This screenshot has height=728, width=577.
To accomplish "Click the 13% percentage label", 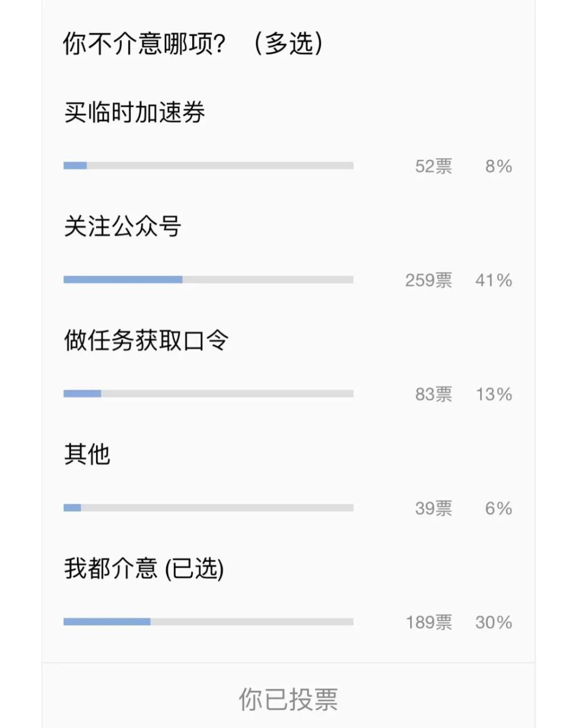I will [493, 394].
